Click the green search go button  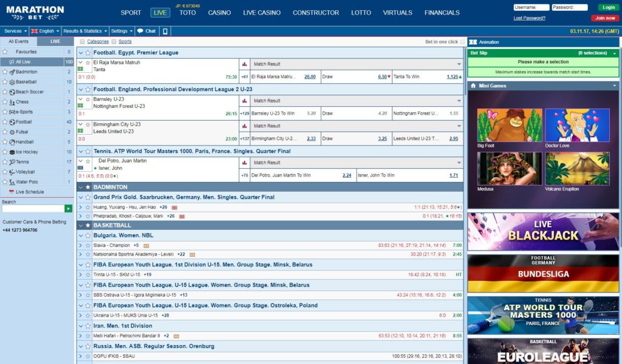tap(68, 208)
